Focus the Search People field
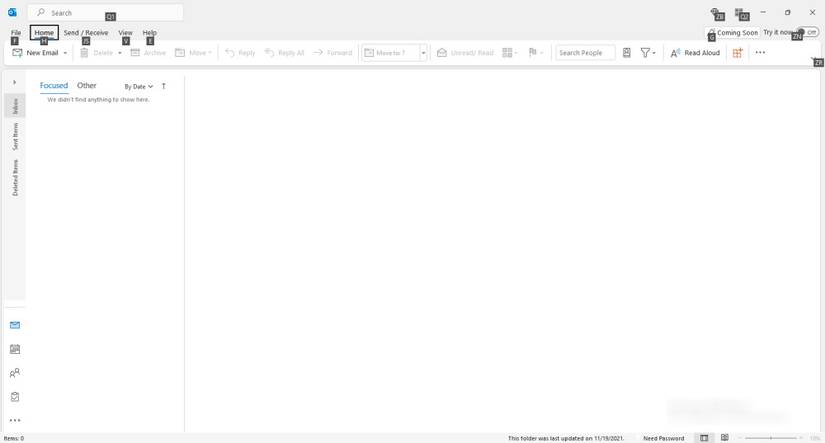Image resolution: width=825 pixels, height=443 pixels. 585,53
